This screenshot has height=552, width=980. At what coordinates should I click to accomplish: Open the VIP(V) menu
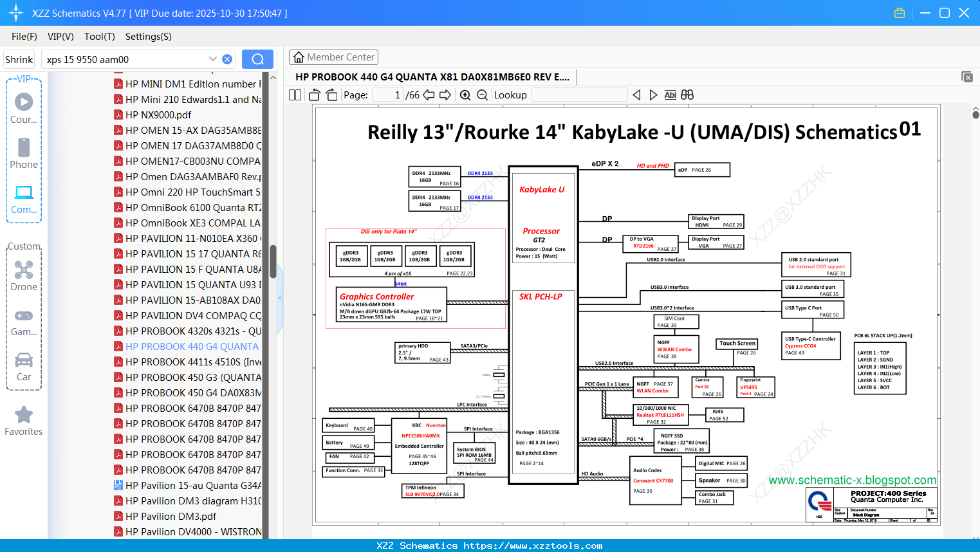pyautogui.click(x=60, y=37)
